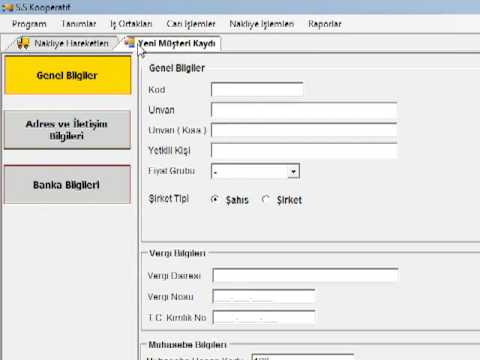Open the Program menu
This screenshot has width=480, height=360.
[x=29, y=24]
